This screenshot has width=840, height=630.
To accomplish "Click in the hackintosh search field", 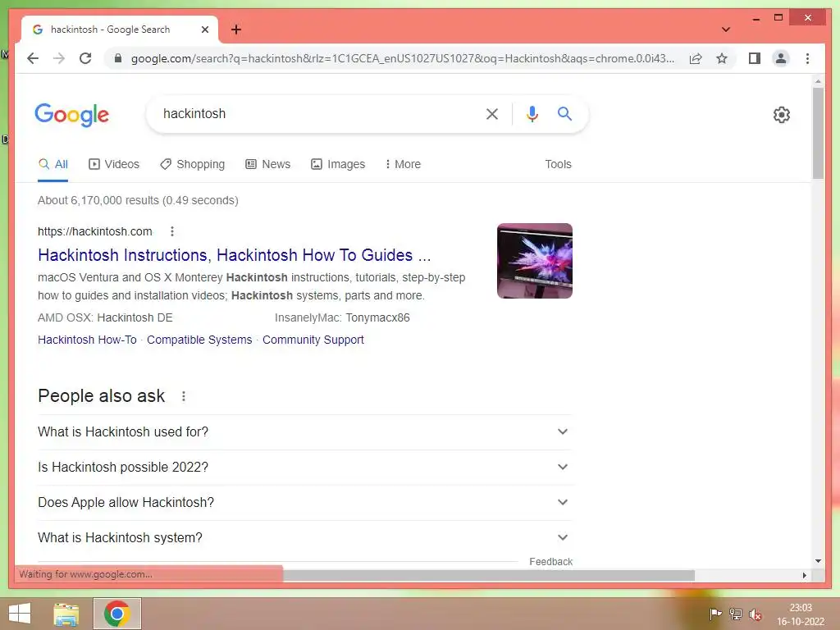I will (x=316, y=113).
